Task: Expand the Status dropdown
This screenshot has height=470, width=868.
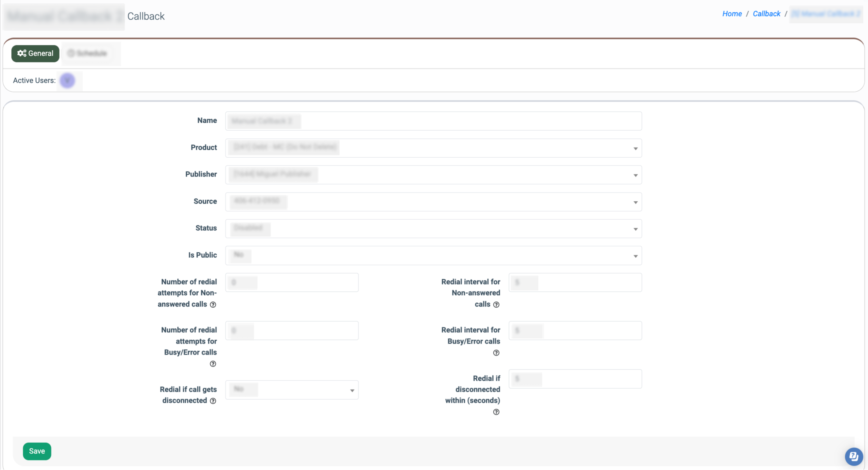Action: coord(433,229)
